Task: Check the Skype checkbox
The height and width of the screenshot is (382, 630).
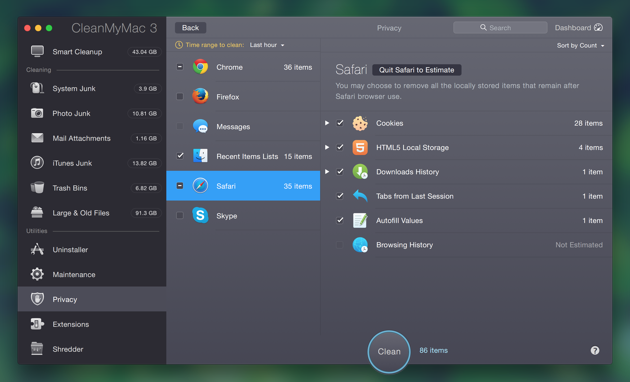Action: point(180,215)
